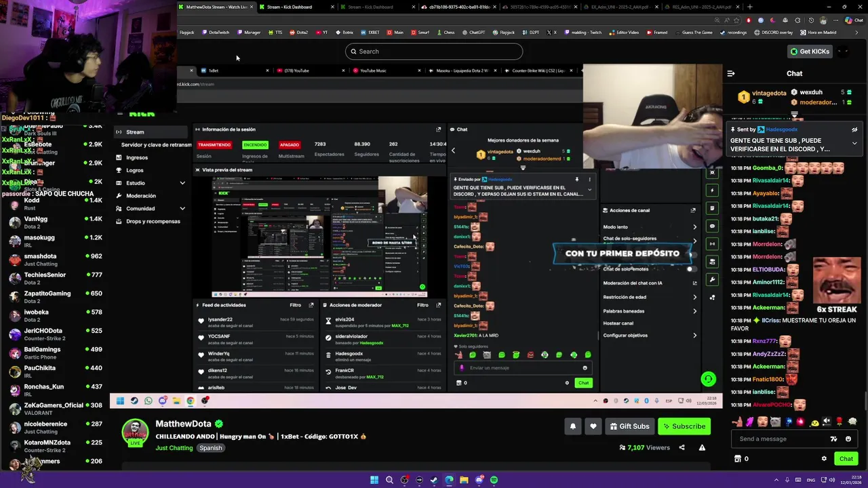Open a new browser tab
The width and height of the screenshot is (868, 488).
750,7
